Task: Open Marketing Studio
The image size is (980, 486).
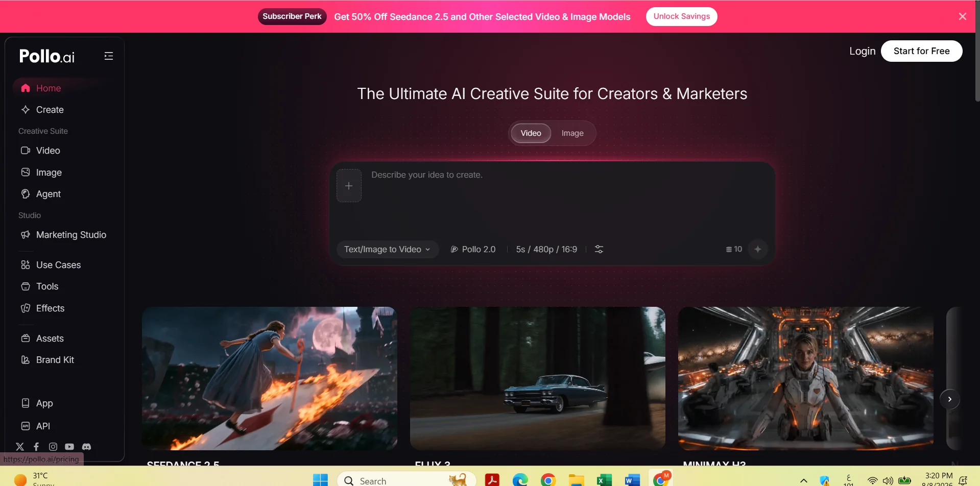Action: pyautogui.click(x=64, y=235)
